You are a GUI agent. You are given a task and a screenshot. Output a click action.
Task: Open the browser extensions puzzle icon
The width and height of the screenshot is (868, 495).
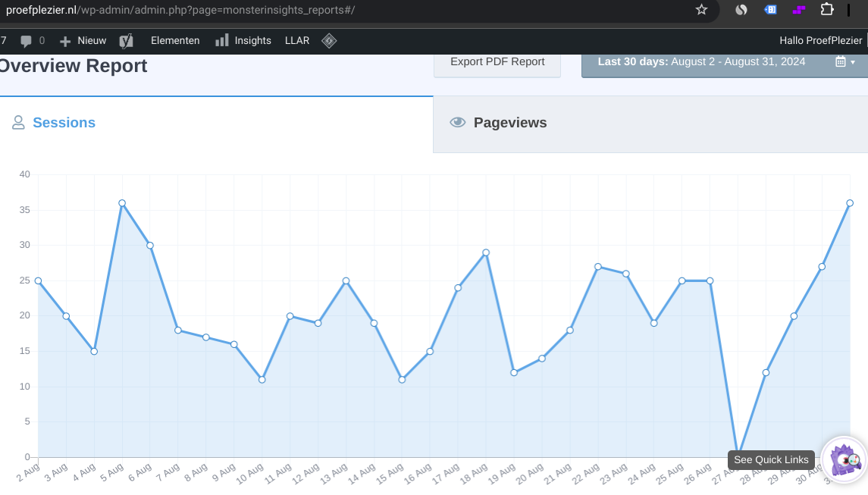827,9
